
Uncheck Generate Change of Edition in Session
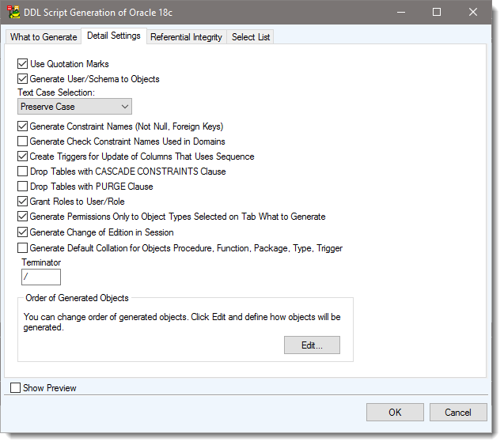22,232
